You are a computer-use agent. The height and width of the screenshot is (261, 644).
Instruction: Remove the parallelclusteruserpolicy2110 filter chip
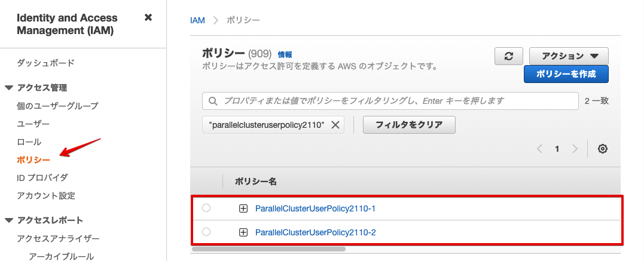(335, 125)
